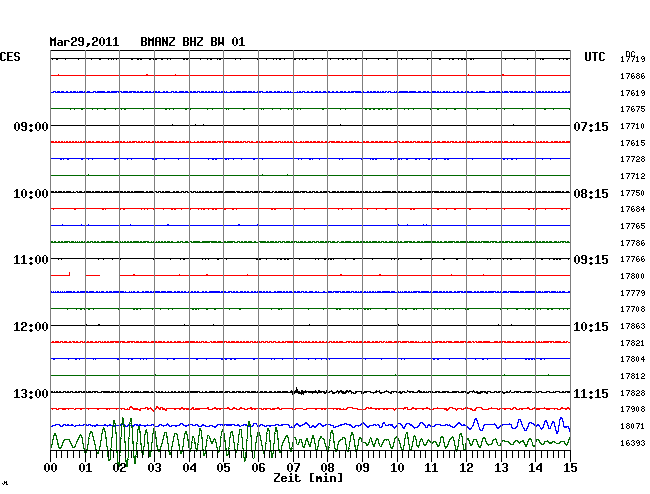The height and width of the screenshot is (494, 650).
Task: Click the DC value 17786
Action: click(633, 243)
